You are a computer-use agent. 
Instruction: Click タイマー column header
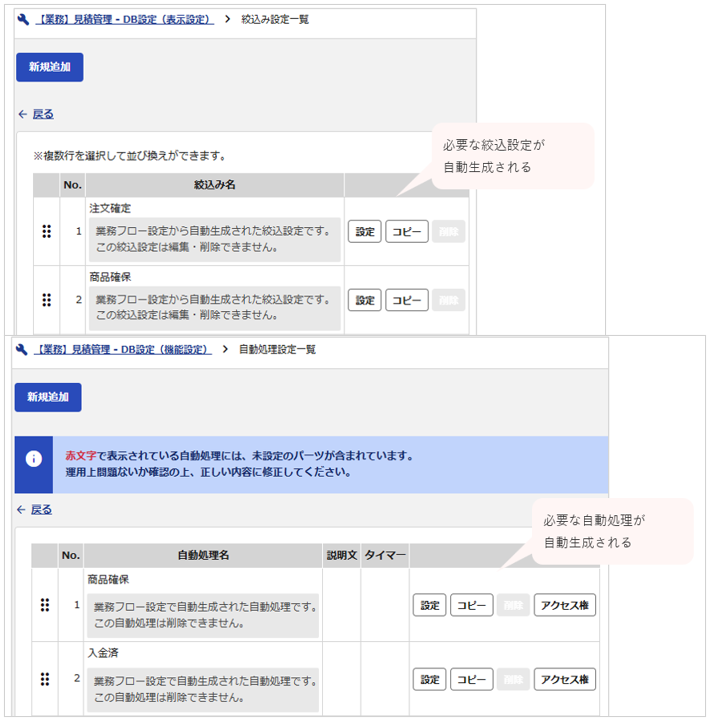pyautogui.click(x=385, y=555)
